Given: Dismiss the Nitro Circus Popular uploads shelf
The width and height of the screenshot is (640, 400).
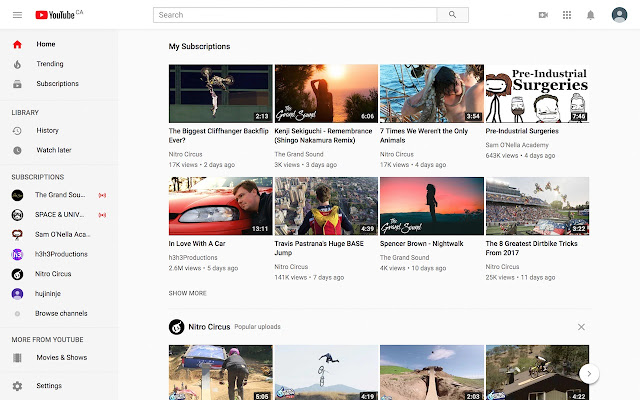Looking at the screenshot, I should click(581, 327).
